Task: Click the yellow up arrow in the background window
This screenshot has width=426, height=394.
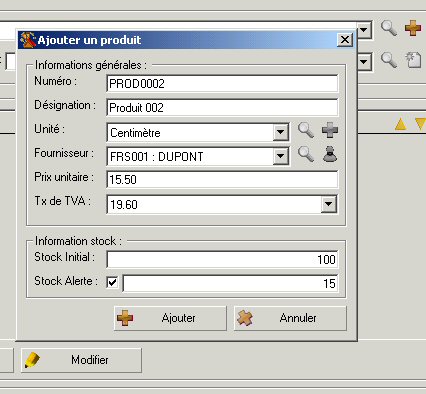Action: [x=401, y=124]
